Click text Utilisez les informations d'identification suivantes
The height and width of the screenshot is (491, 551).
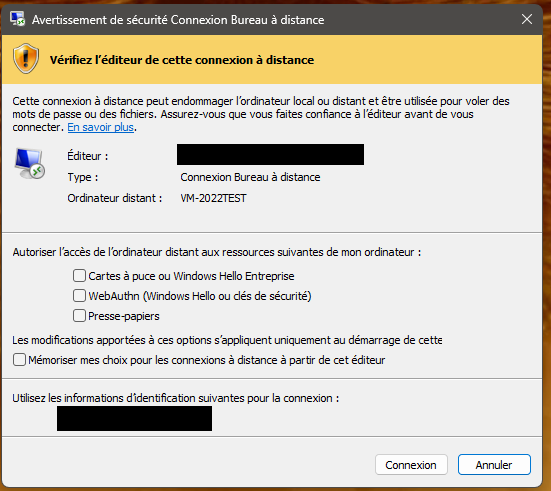click(x=176, y=398)
